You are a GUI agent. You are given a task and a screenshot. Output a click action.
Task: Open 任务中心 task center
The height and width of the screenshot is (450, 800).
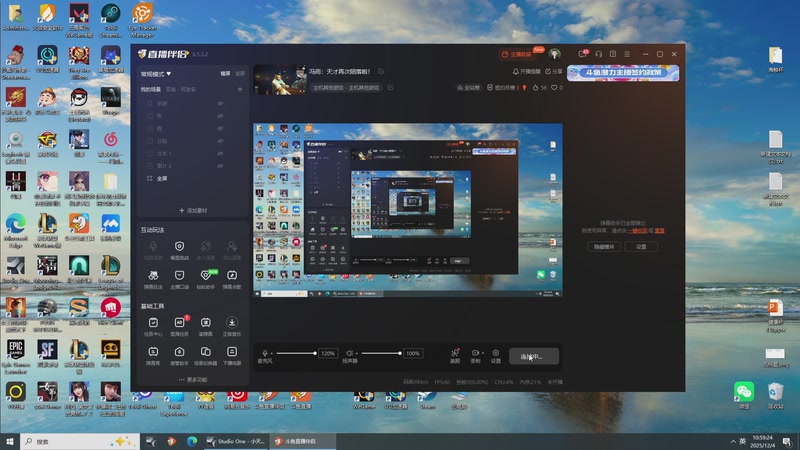pos(153,326)
